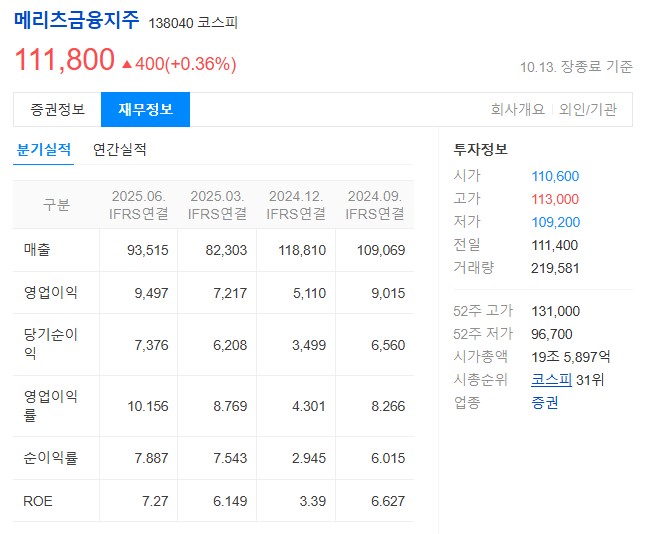Click the 영업이익률 row label
This screenshot has width=645, height=534.
tap(51, 406)
